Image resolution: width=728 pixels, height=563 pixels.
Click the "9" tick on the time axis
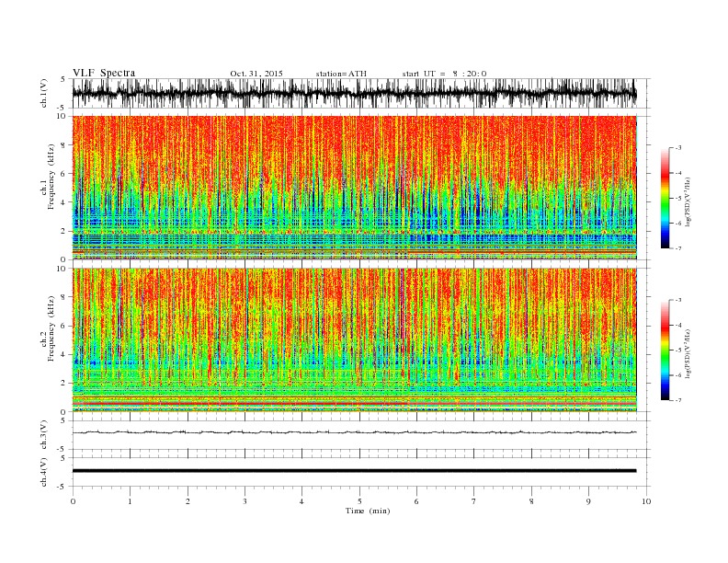588,501
